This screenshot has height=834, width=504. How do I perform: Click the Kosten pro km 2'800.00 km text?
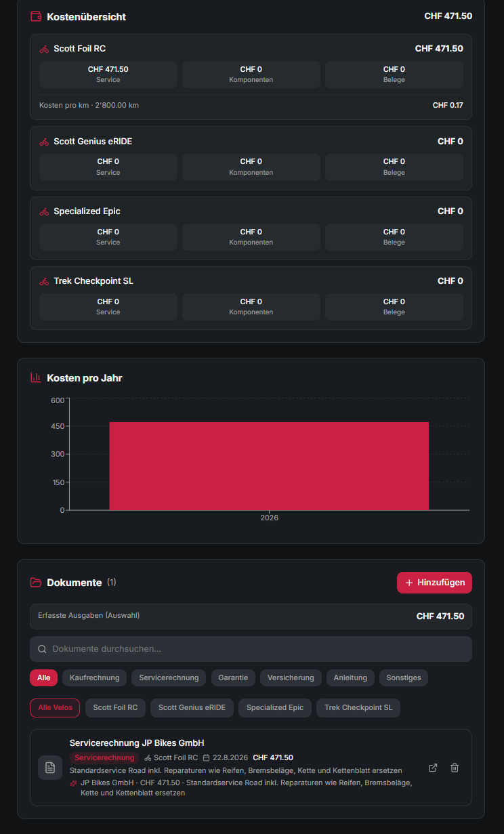[x=89, y=105]
